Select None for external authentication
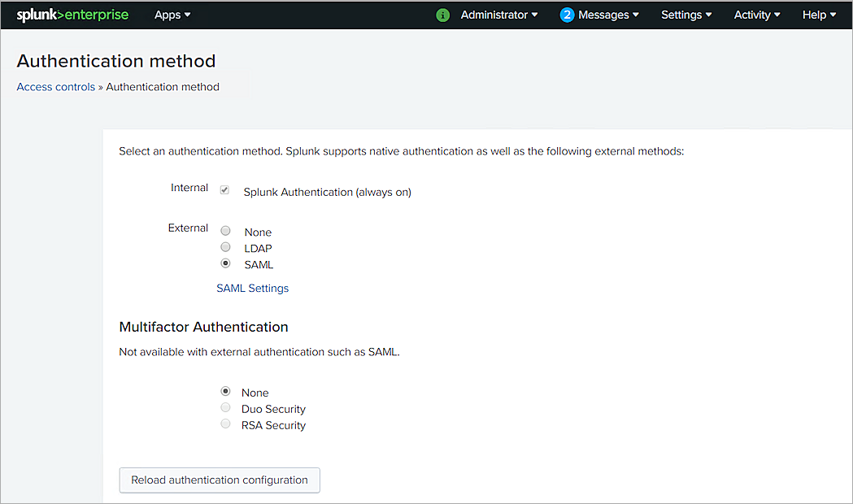Image resolution: width=853 pixels, height=504 pixels. coord(226,231)
